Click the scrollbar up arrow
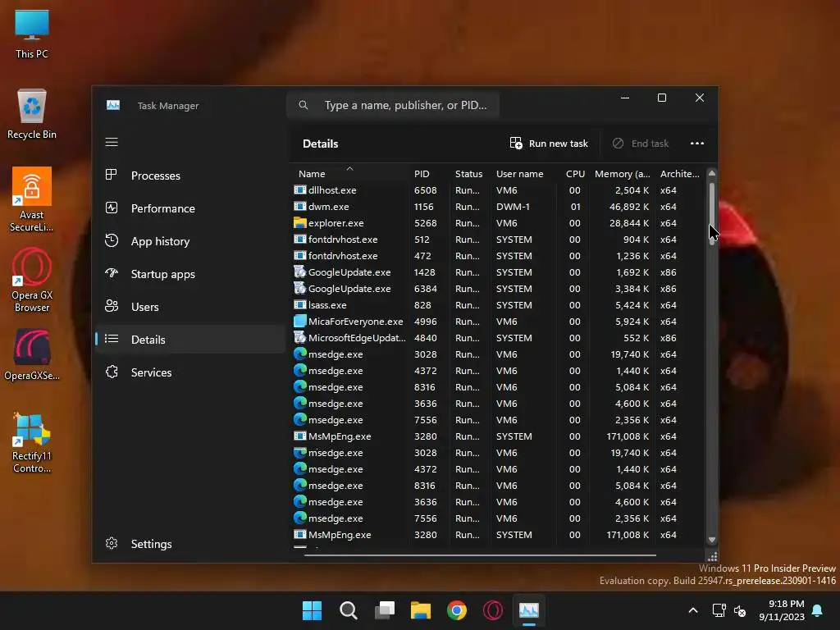Screen dimensions: 840x630 711,173
